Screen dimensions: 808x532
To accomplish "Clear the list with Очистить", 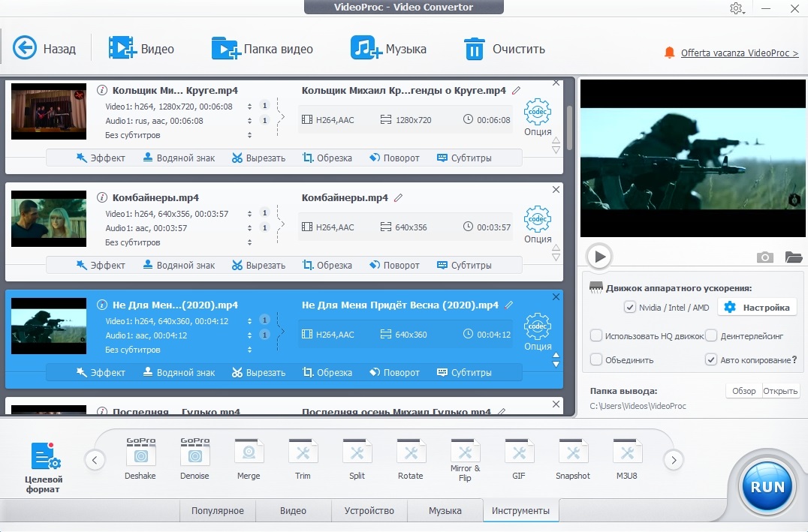I will tap(505, 49).
